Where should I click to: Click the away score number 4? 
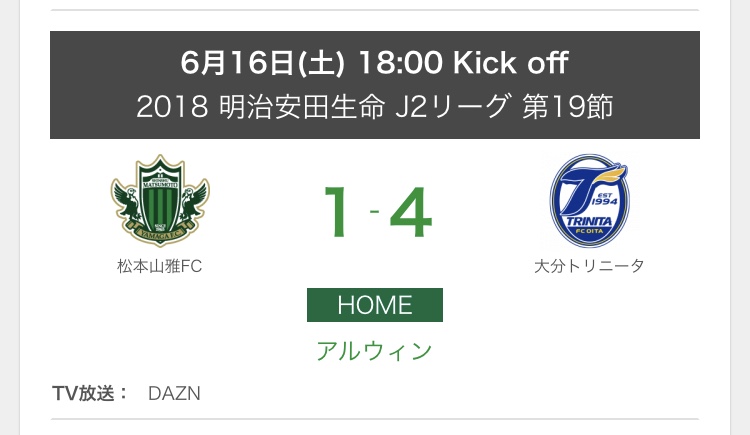pos(410,212)
